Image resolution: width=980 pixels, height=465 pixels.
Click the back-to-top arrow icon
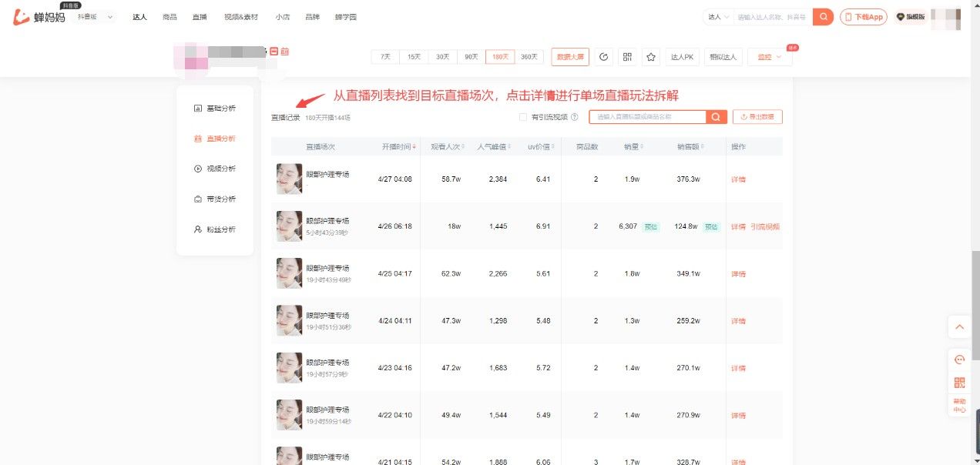pos(959,326)
